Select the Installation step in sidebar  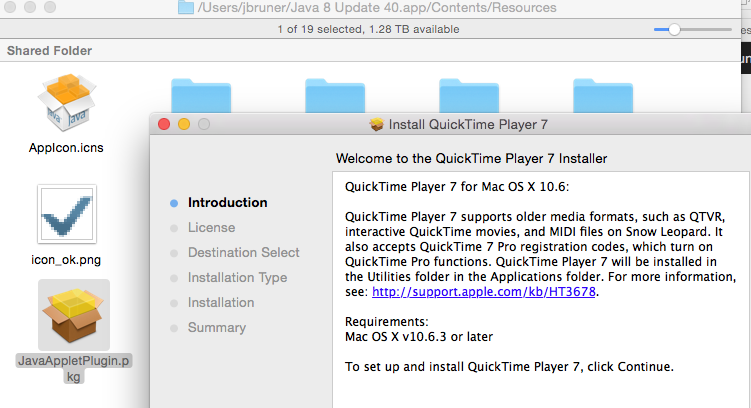221,303
